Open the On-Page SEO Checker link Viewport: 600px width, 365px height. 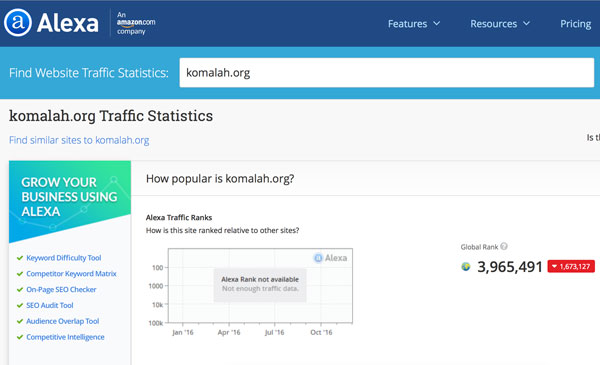click(x=61, y=290)
